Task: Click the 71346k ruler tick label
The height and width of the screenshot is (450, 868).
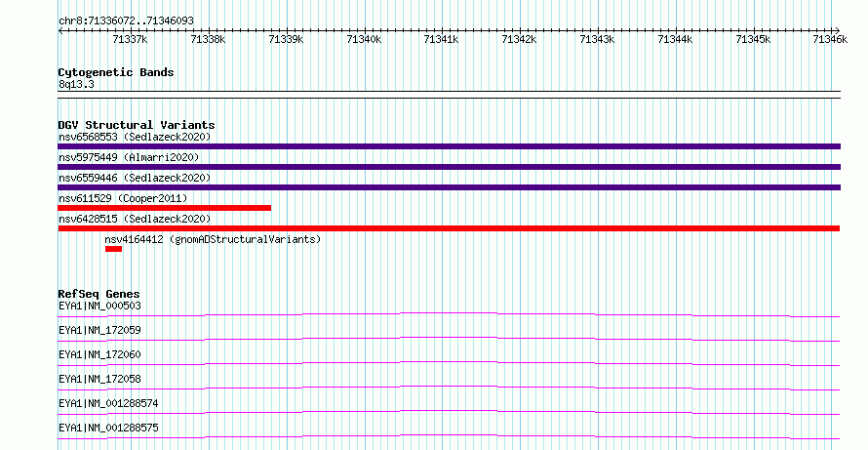Action: [830, 39]
